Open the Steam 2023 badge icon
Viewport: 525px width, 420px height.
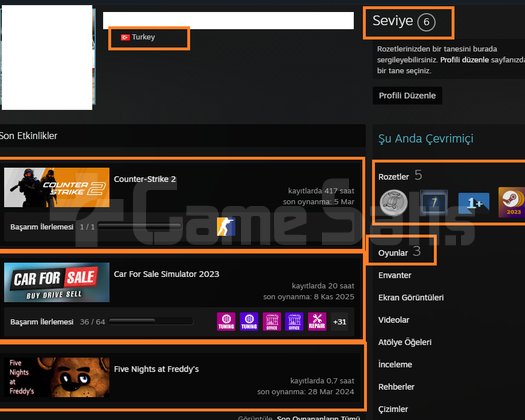(x=512, y=202)
